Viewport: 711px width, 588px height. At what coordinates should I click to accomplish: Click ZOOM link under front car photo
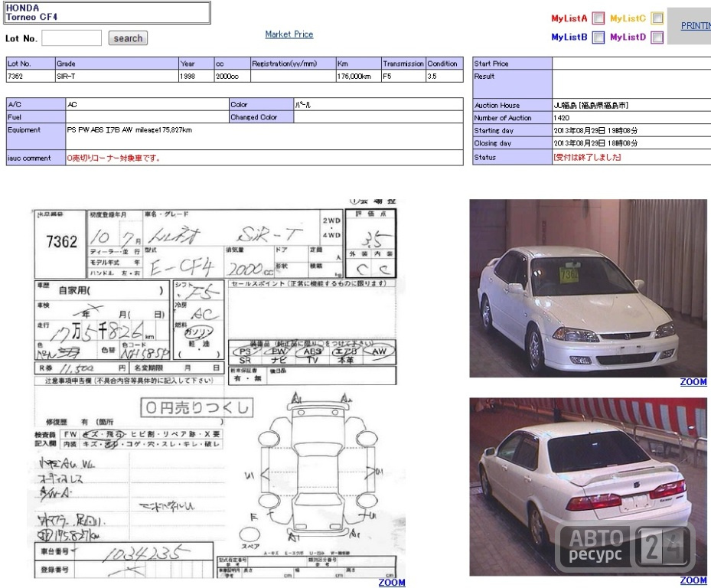pyautogui.click(x=693, y=382)
